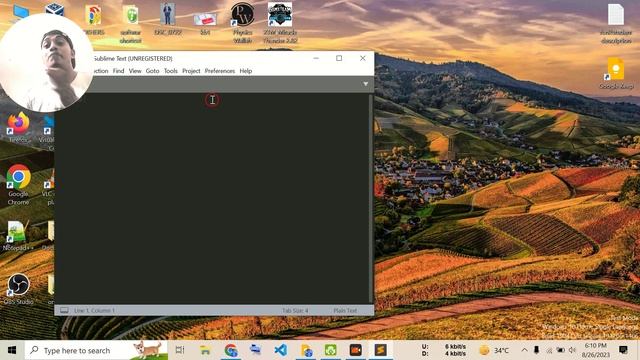Screen dimensions: 640x360
Task: Open the 34°C weather widget
Action: point(494,350)
